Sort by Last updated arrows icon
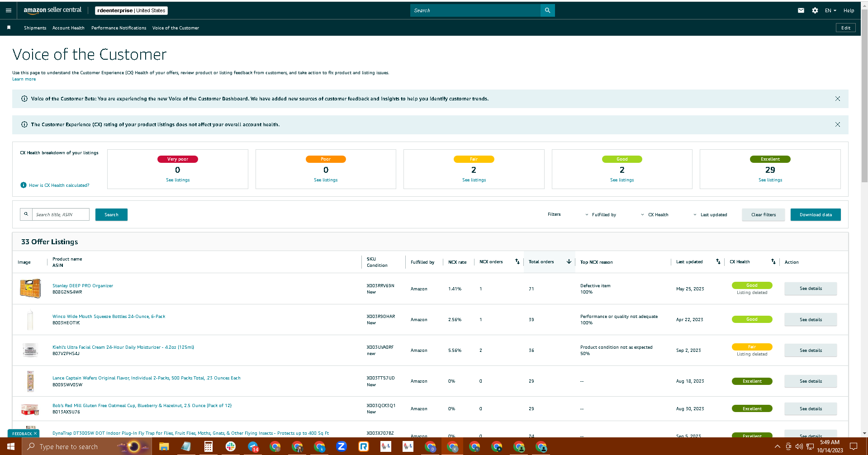The height and width of the screenshot is (455, 868). pyautogui.click(x=718, y=261)
